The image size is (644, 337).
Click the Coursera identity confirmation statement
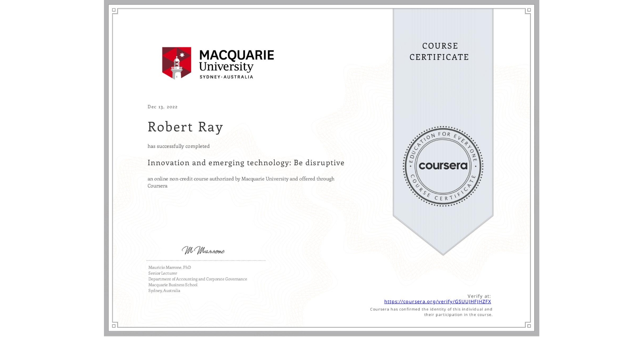coord(431,312)
